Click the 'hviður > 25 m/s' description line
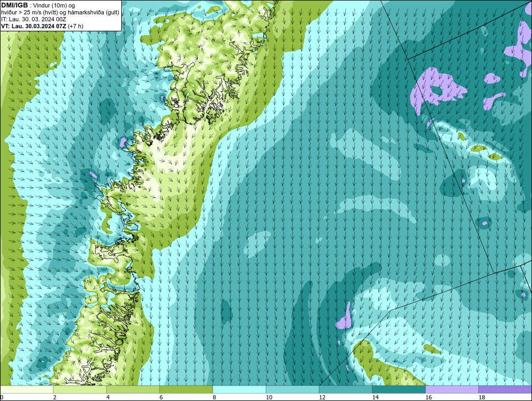Image resolution: width=532 pixels, height=401 pixels. click(60, 13)
